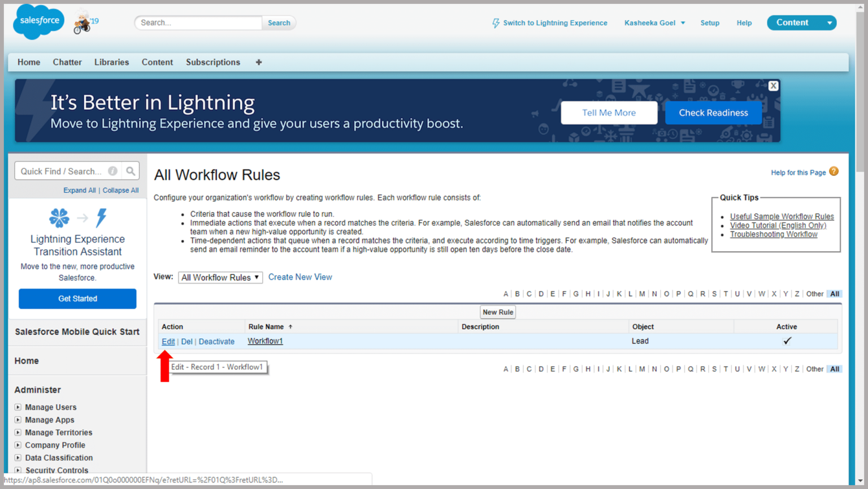Click the Trailhead mascot icon

[83, 23]
